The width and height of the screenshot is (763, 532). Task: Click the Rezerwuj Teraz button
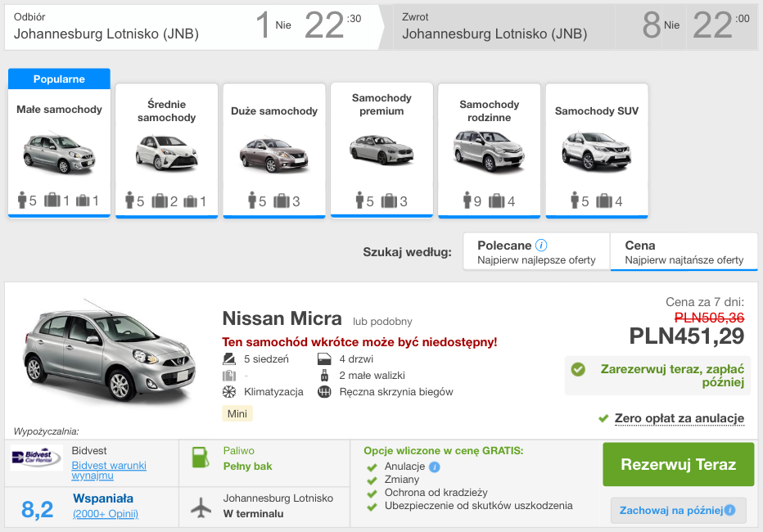tap(679, 464)
